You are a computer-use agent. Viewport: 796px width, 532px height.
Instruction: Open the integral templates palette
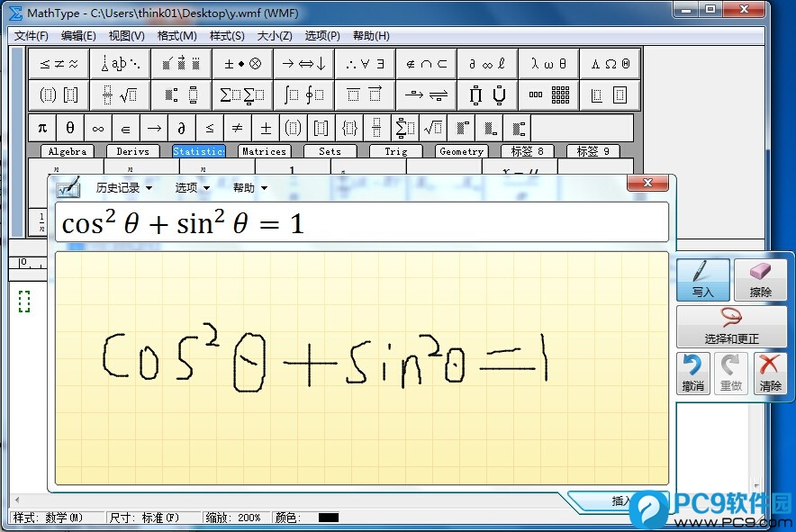coord(303,95)
